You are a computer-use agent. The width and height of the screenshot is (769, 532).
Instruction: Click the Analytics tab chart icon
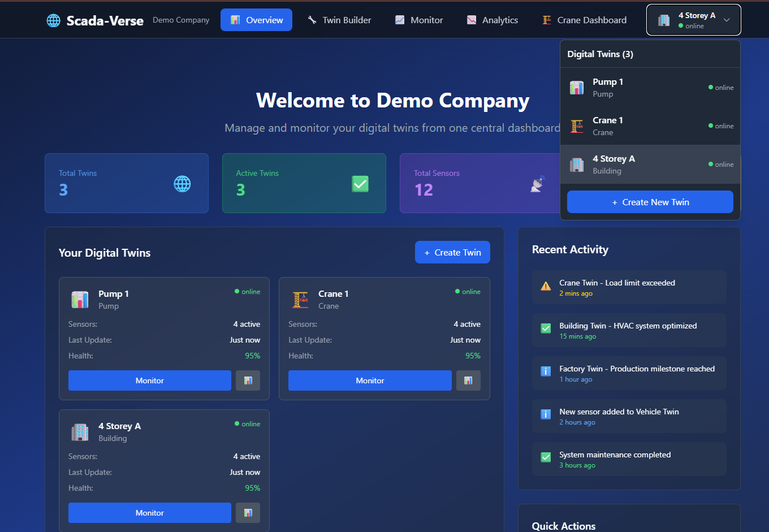472,20
